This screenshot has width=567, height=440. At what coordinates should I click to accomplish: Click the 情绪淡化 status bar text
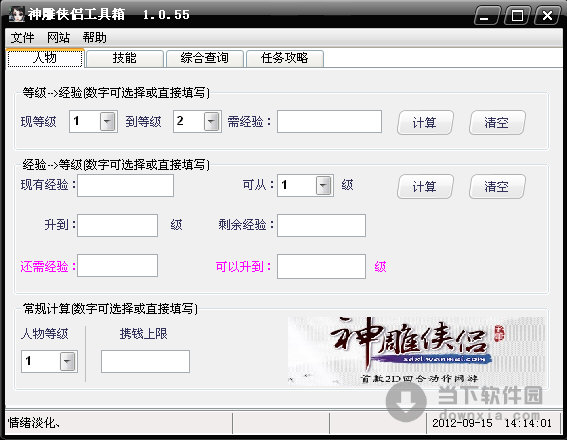pyautogui.click(x=34, y=422)
